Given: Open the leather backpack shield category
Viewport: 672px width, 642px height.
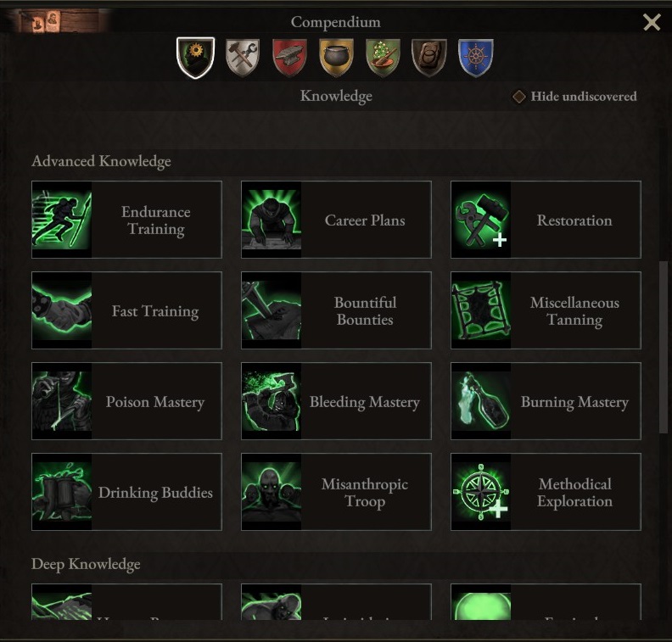Looking at the screenshot, I should tap(429, 58).
